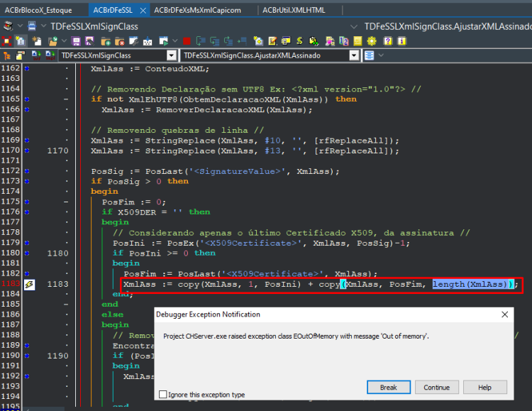Toggle breakpoint on line 1176 gutter
The height and width of the screenshot is (411, 532).
tap(27, 212)
